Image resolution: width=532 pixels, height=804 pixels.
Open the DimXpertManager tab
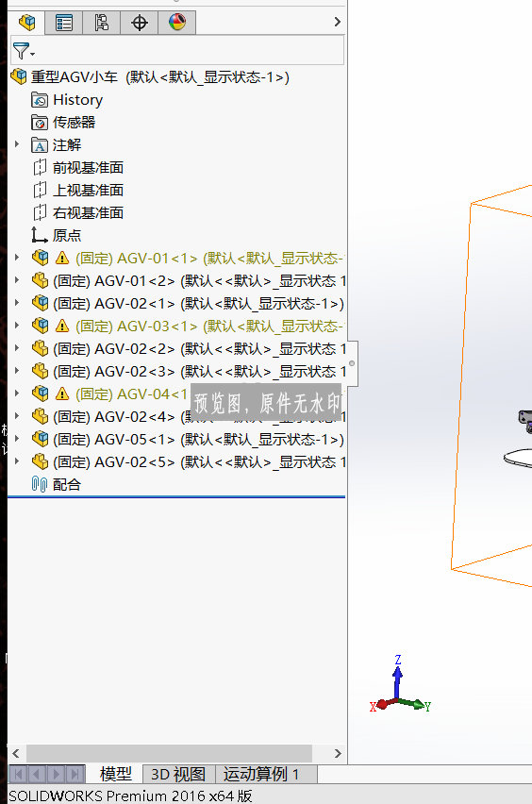coord(140,23)
